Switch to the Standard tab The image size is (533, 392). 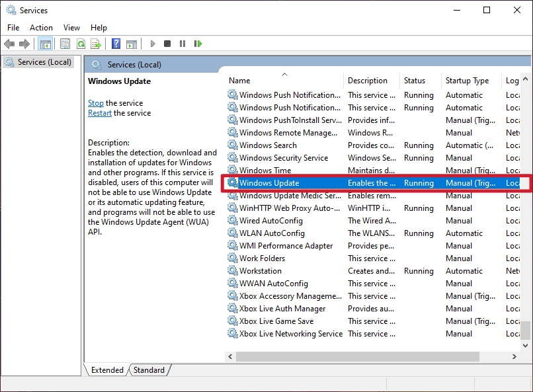coord(149,370)
